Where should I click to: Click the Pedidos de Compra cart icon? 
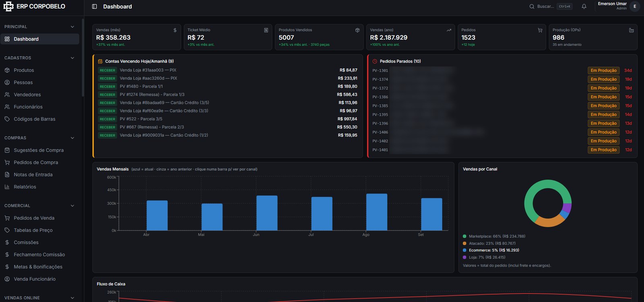point(7,162)
